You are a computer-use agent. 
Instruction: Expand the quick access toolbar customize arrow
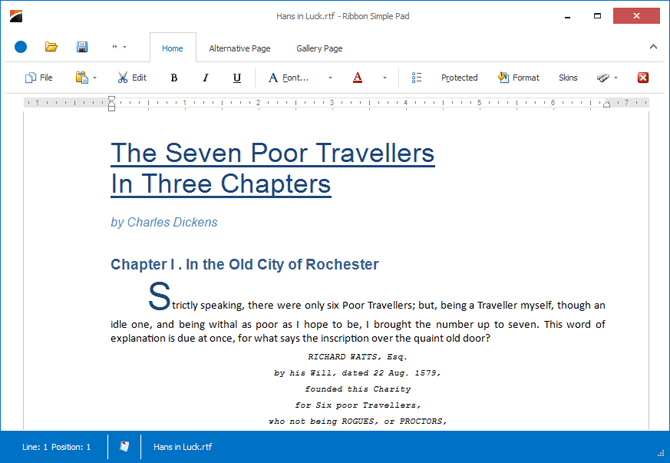tap(119, 47)
